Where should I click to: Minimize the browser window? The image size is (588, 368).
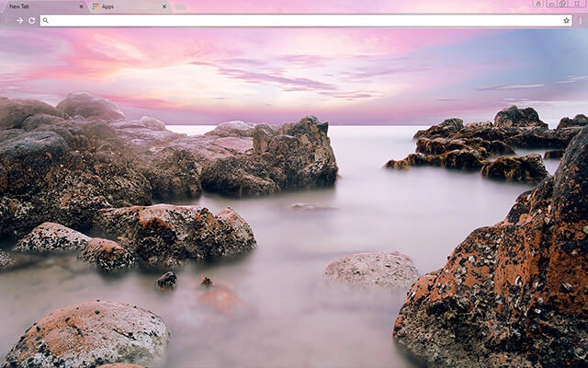coord(551,4)
